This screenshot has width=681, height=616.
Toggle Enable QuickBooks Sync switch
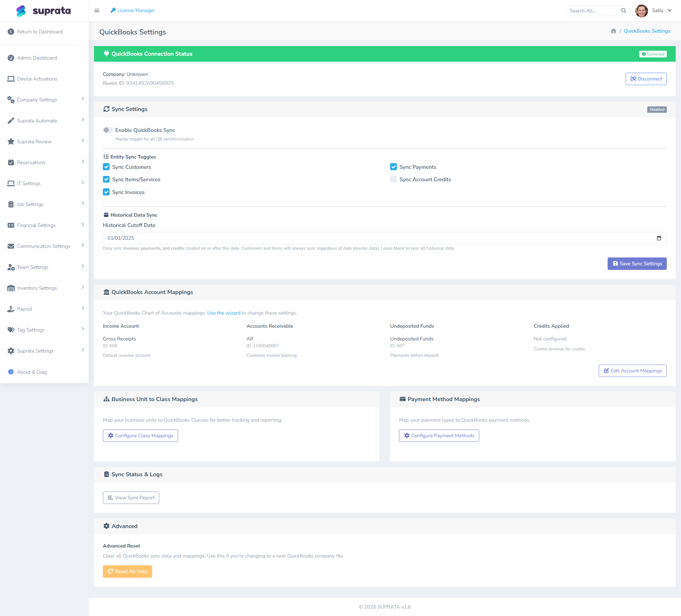(108, 130)
